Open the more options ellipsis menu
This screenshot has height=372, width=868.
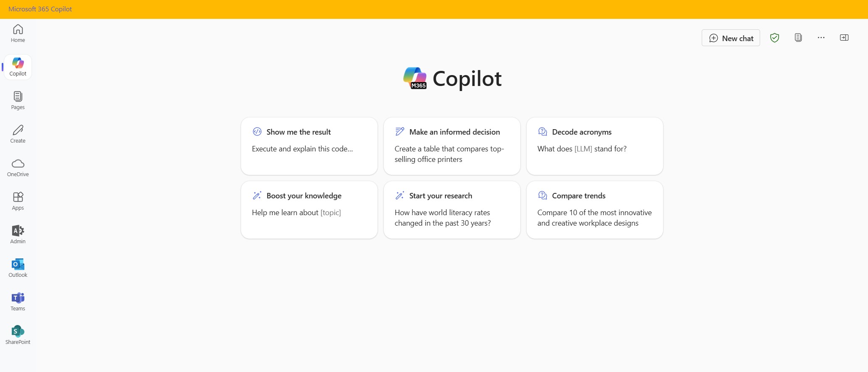(821, 37)
